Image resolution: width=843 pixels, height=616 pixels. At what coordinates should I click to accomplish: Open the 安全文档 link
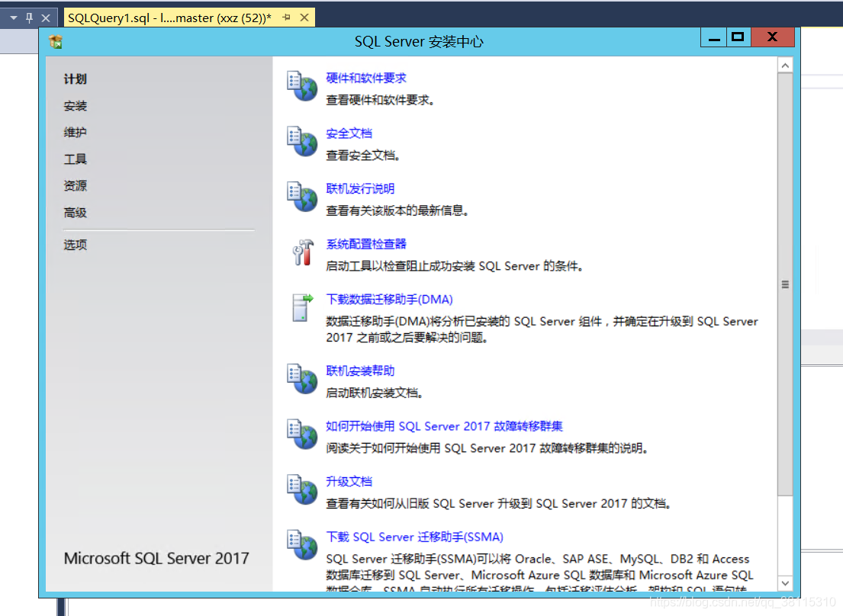pos(349,133)
